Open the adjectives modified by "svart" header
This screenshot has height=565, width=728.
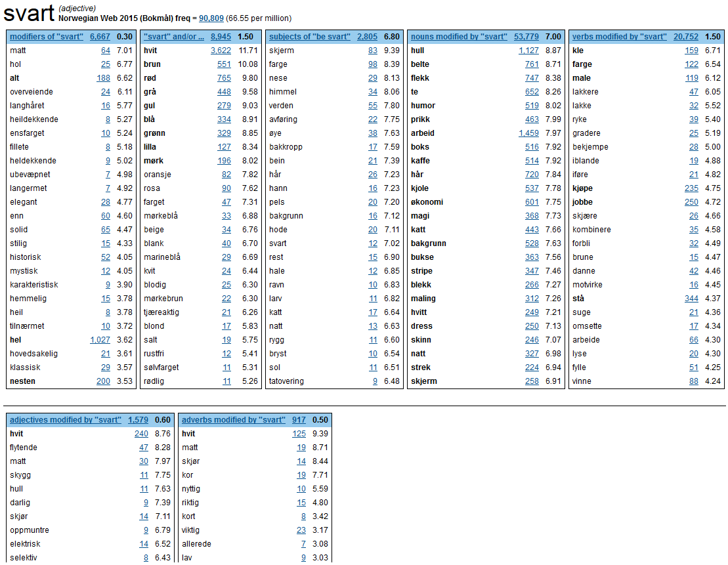66,420
